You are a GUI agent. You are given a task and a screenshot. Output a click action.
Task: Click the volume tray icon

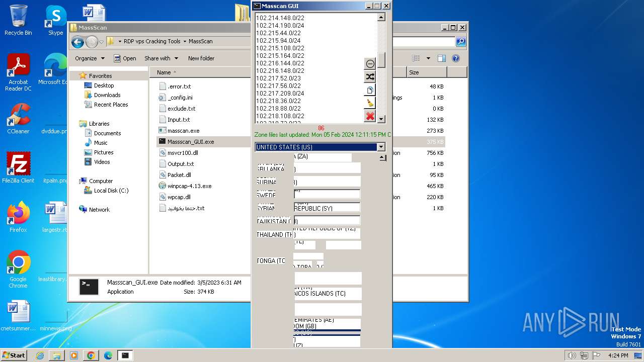[572, 355]
